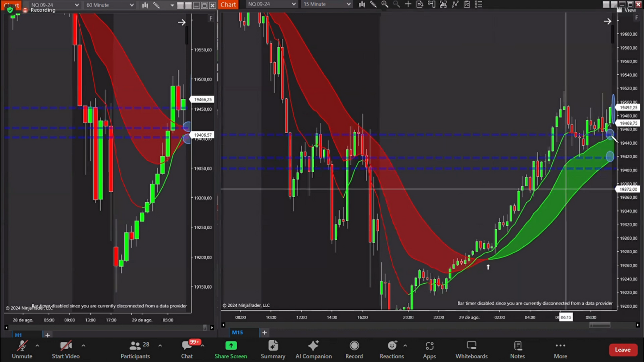Expand the caret beside Reactions
Image resolution: width=644 pixels, height=362 pixels.
click(405, 346)
